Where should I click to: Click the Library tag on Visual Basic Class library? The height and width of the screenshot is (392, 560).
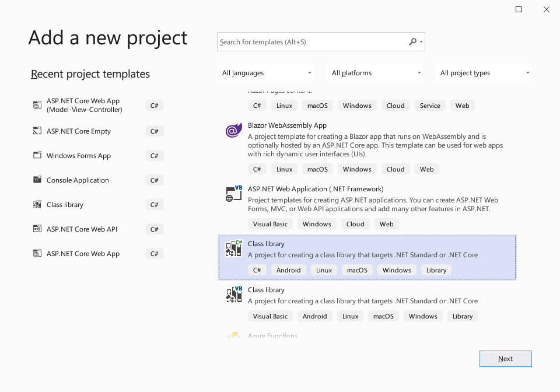462,316
